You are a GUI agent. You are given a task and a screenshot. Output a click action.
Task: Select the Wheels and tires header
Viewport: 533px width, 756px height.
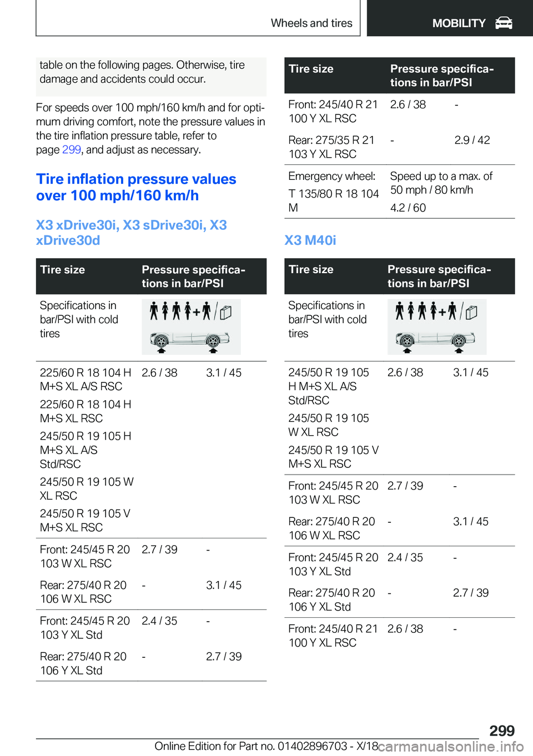(311, 23)
